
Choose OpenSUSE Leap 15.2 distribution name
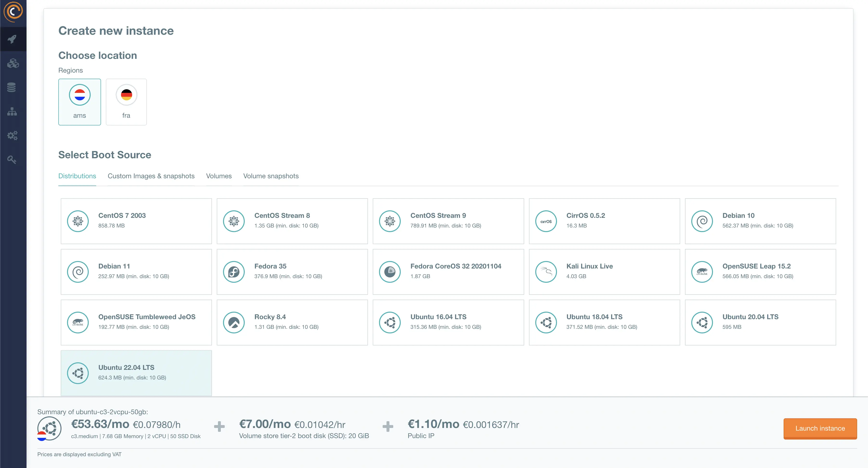pyautogui.click(x=756, y=266)
